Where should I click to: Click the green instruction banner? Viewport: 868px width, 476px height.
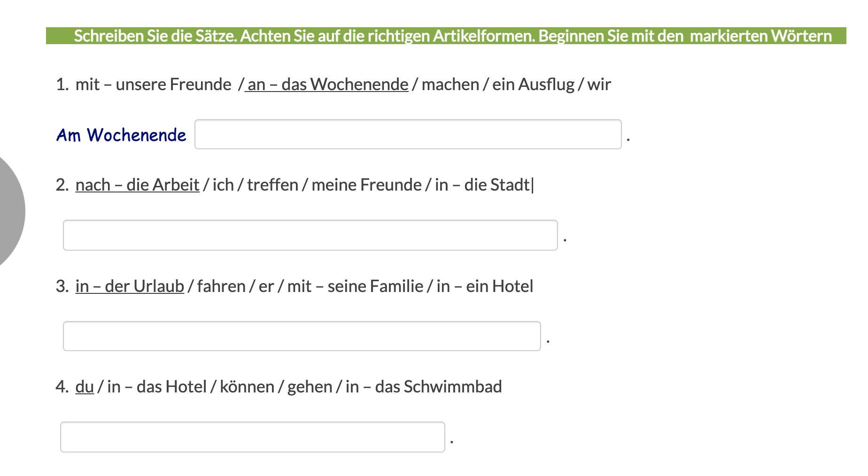coord(446,36)
